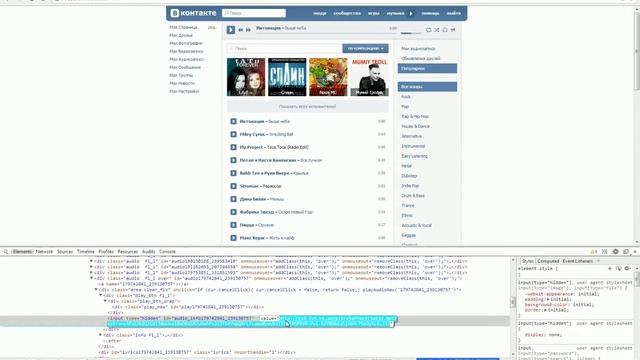
Task: Open the 'музыка' header link
Action: point(395,13)
